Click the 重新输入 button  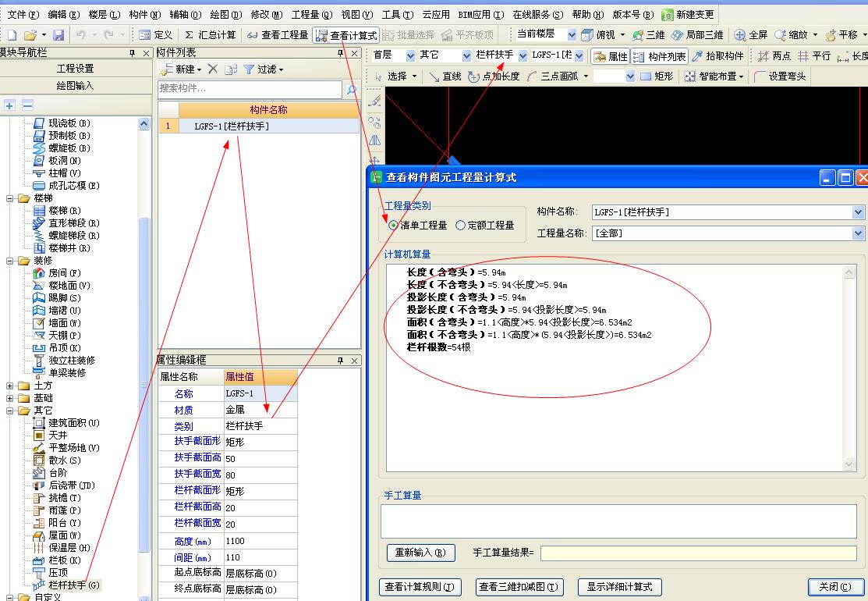(420, 553)
